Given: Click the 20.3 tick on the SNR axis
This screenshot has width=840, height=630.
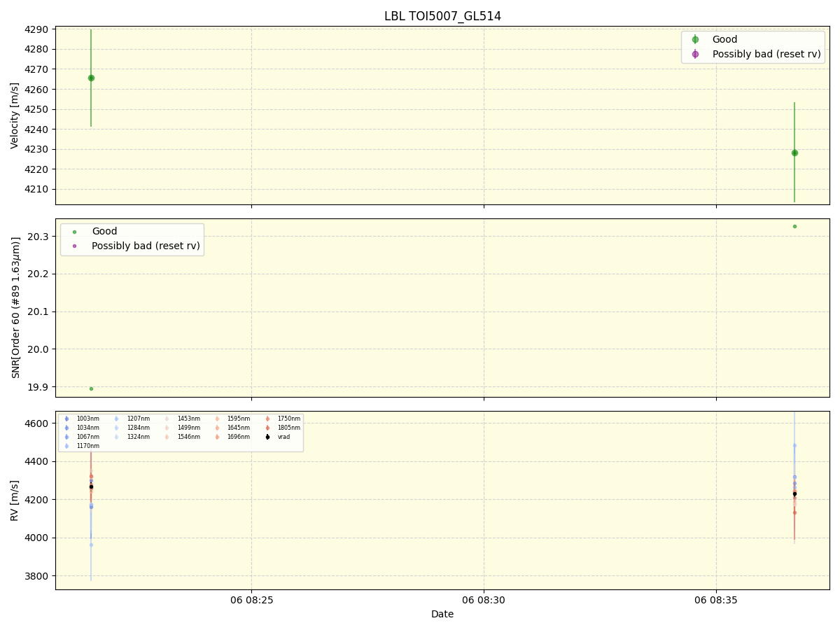Looking at the screenshot, I should [39, 237].
